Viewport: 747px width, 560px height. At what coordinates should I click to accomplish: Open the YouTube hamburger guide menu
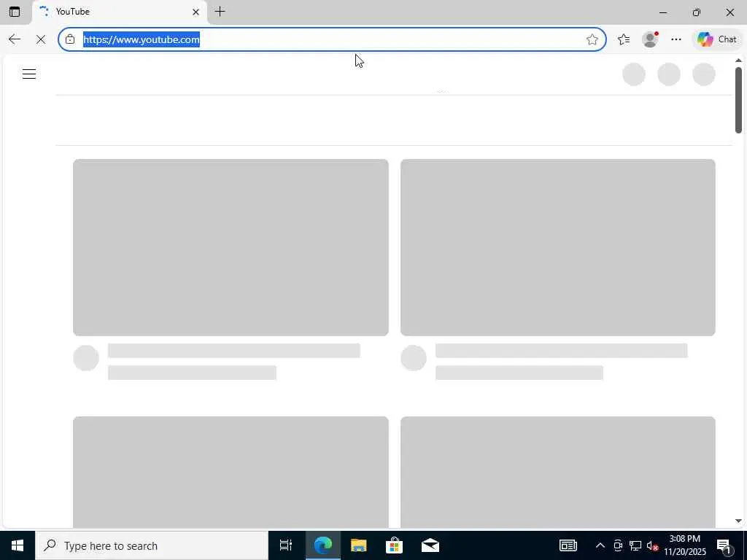(29, 74)
